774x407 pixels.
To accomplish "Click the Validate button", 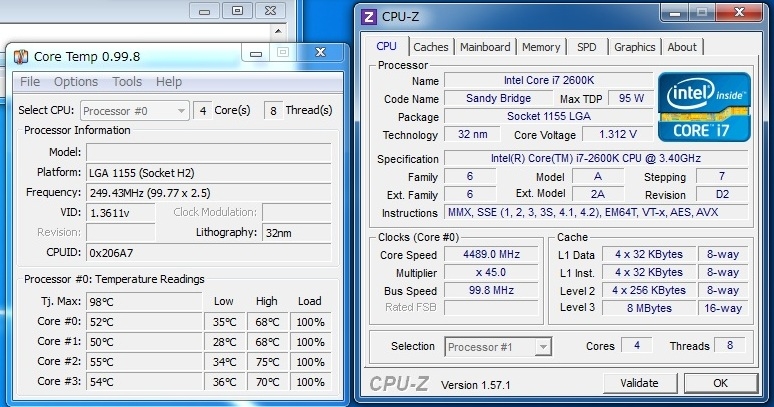I will coord(640,383).
